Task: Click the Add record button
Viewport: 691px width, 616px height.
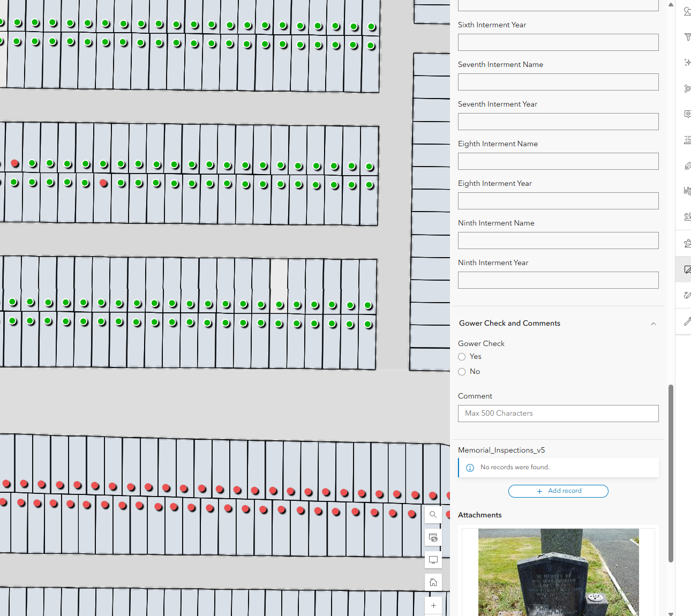Action: click(x=558, y=491)
